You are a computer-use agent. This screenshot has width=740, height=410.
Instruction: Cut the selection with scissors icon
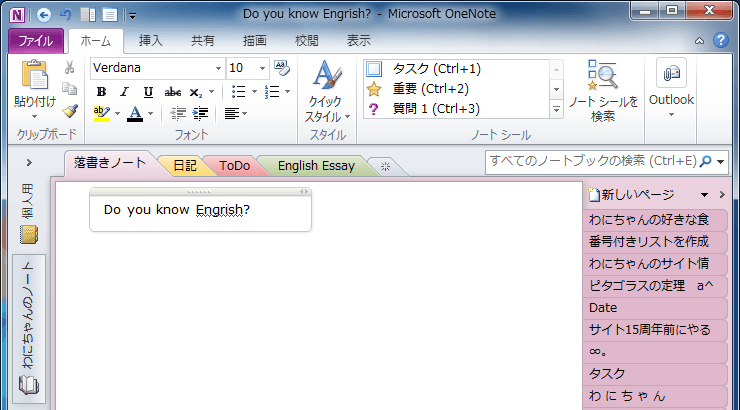coord(69,67)
